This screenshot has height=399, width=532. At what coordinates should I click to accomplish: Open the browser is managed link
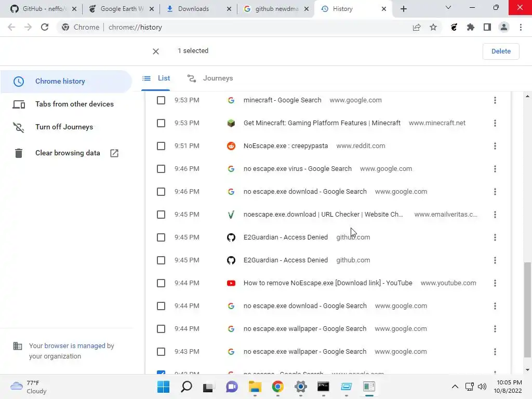[75, 345]
